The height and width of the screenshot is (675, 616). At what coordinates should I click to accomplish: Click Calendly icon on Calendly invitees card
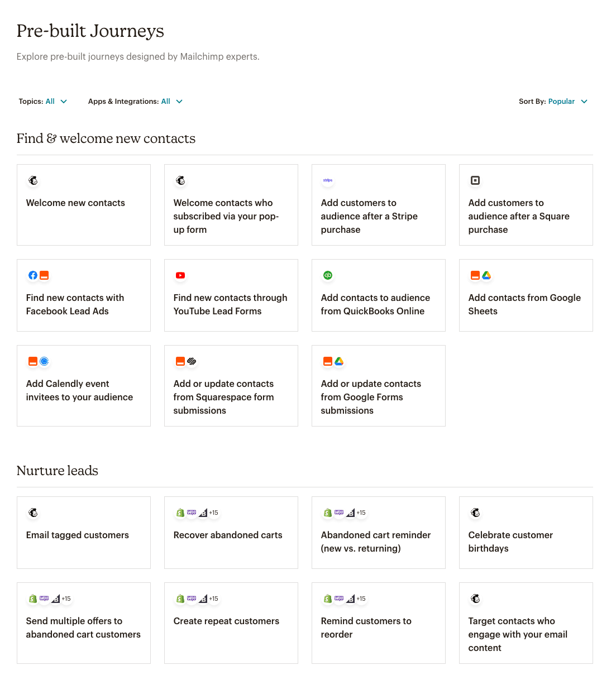point(44,361)
